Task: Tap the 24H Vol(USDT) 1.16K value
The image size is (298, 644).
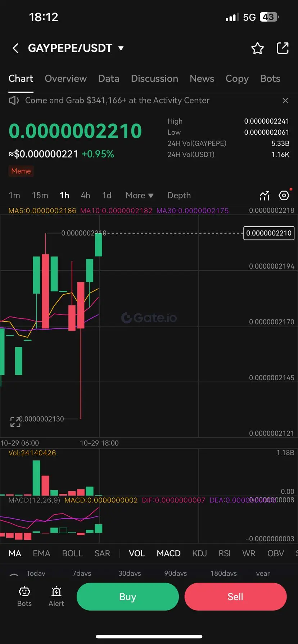Action: click(x=280, y=155)
